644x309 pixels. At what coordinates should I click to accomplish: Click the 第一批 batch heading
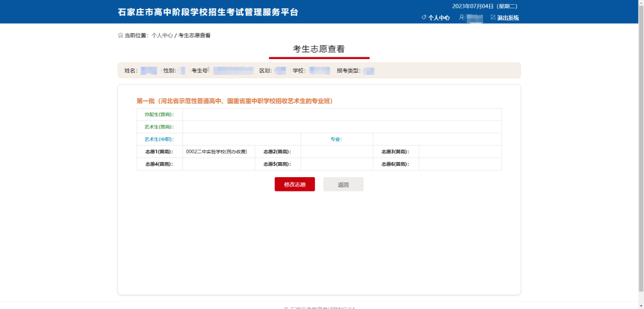[x=234, y=101]
